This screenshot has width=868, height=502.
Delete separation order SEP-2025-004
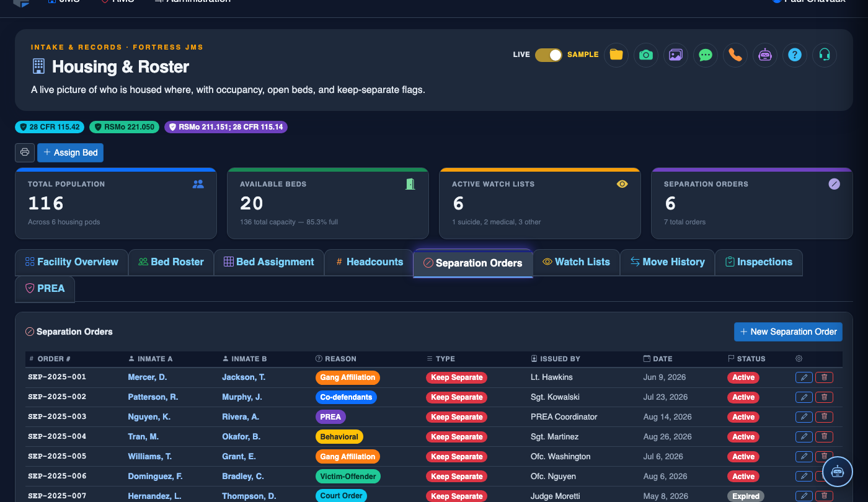pyautogui.click(x=824, y=437)
